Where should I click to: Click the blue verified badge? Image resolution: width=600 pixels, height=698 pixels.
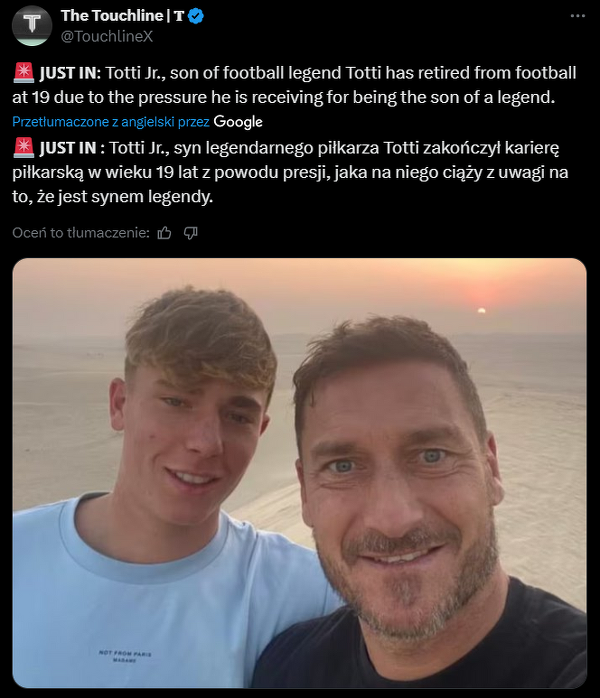pos(196,16)
